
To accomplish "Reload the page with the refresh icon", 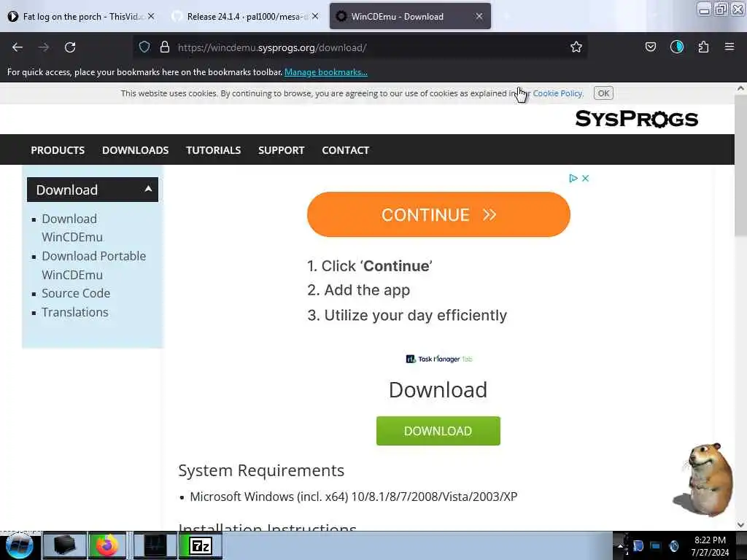I will [70, 47].
